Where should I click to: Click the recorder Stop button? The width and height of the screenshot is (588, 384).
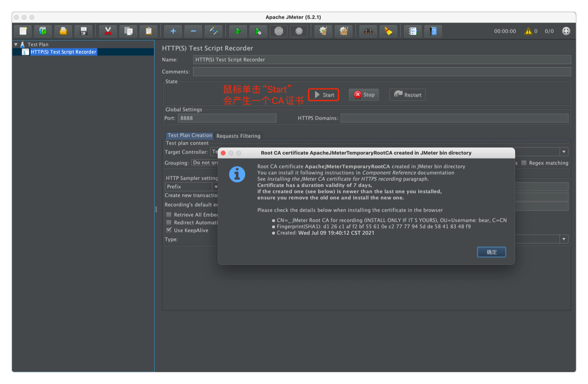coord(364,95)
